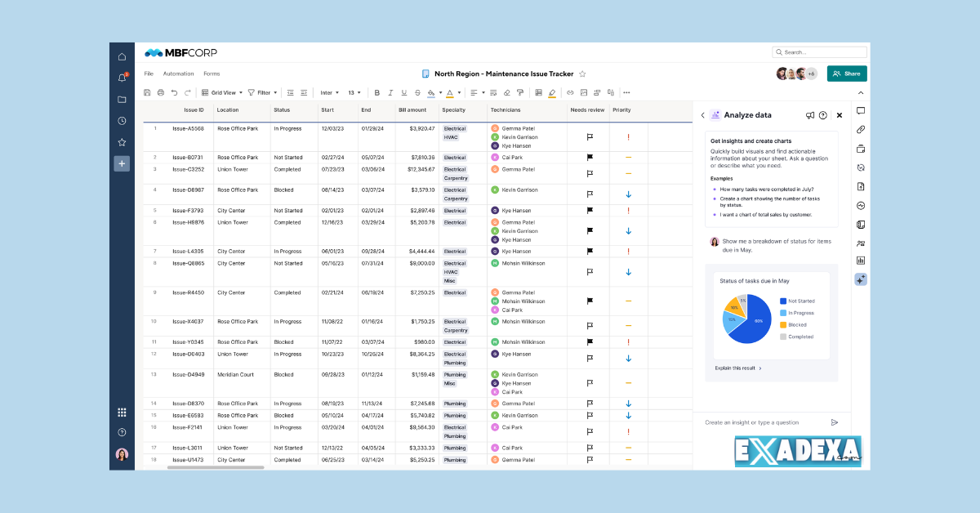Click the undo icon in the toolbar

pos(174,92)
